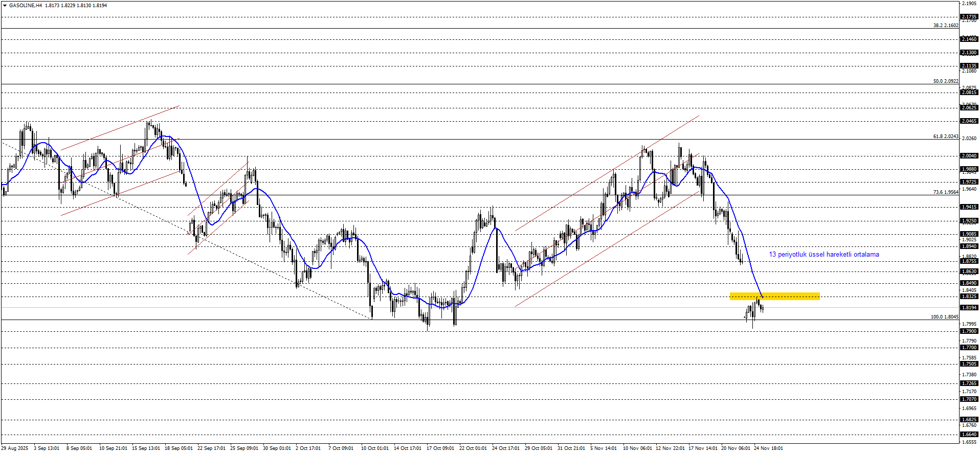Click the '29 Aug 2025' date on the time axis
980x454 pixels.
pos(15,448)
